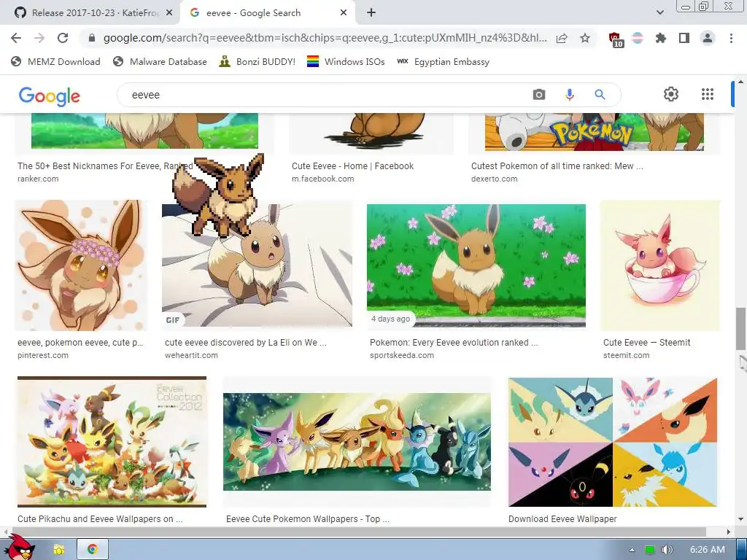Open the Malware Database bookmark
The height and width of the screenshot is (560, 747).
point(160,62)
